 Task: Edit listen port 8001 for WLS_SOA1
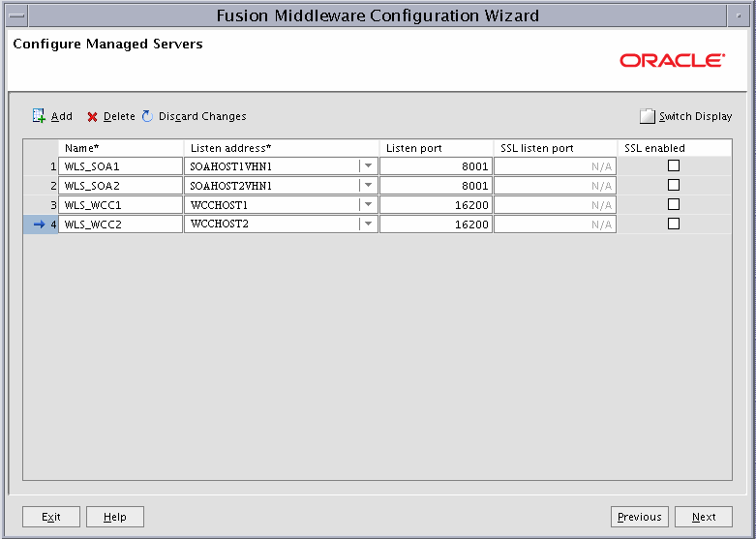[x=436, y=165]
